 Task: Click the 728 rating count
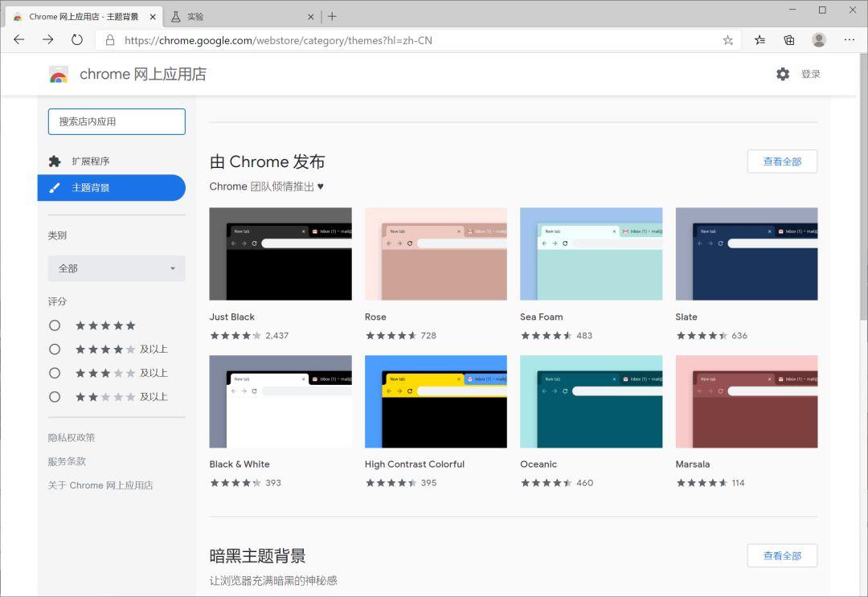pyautogui.click(x=428, y=335)
